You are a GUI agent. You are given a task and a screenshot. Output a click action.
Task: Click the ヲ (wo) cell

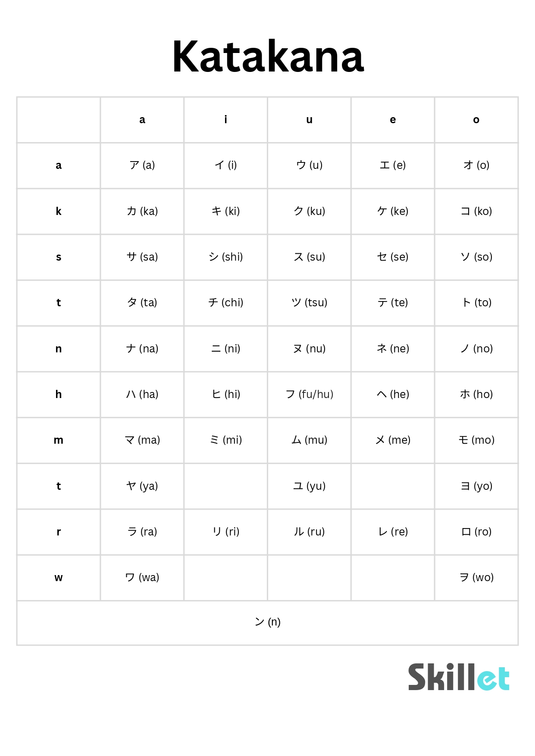coord(476,578)
